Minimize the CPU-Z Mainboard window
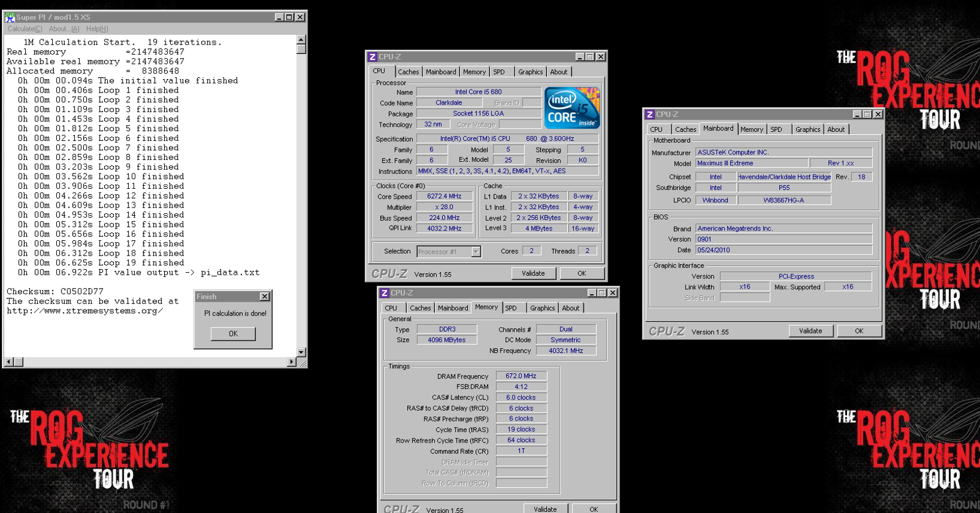This screenshot has width=980, height=513. coord(857,115)
